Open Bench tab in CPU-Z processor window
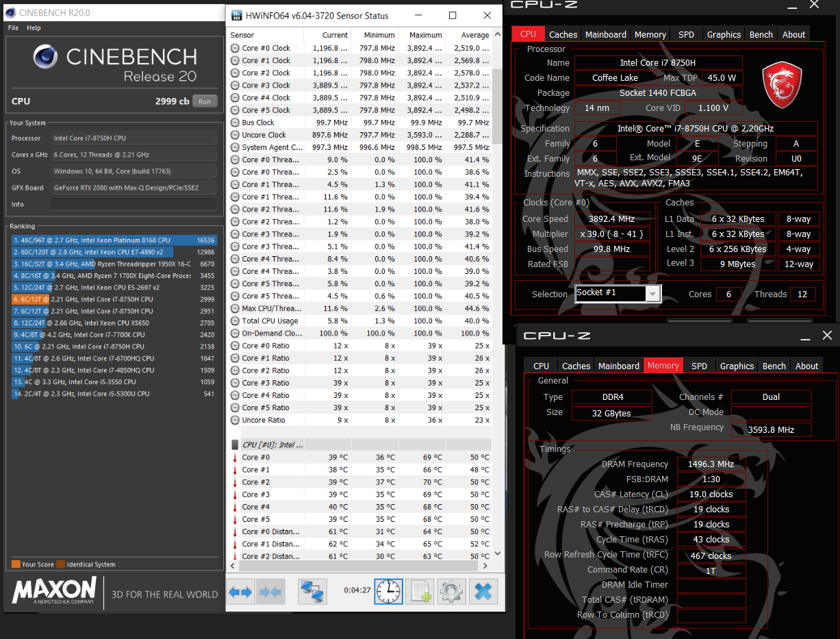This screenshot has height=639, width=840. tap(761, 34)
